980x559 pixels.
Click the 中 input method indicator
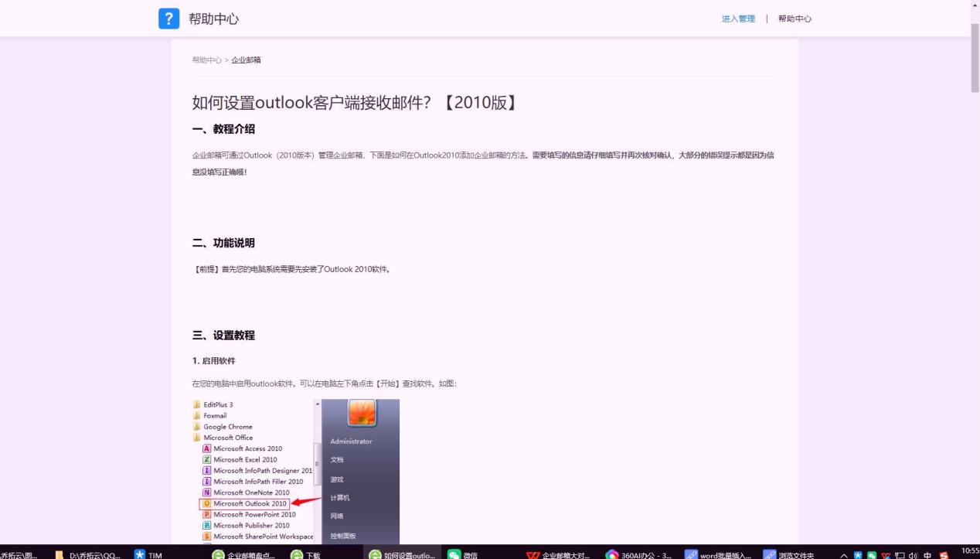tap(927, 554)
